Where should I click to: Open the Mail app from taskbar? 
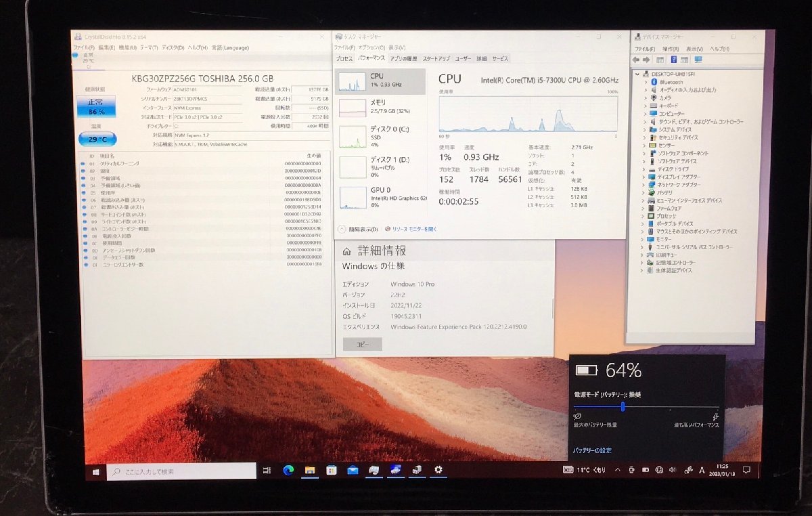point(353,470)
